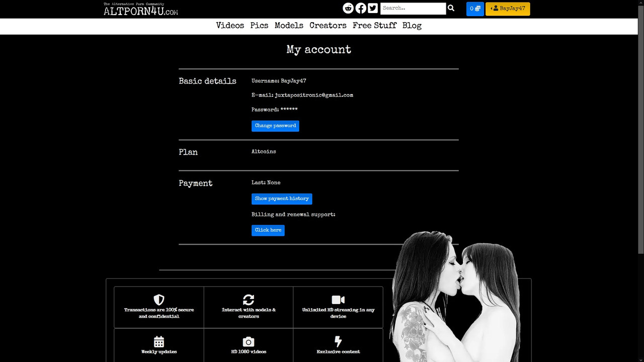
Task: Open the Twitter social icon
Action: coord(373,8)
